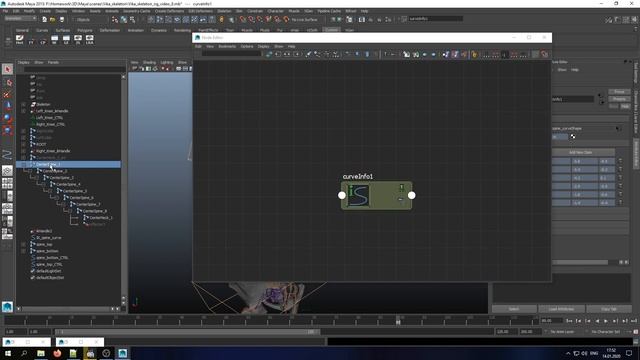
Task: Expand the spine_top item in Outliner
Action: point(23,244)
